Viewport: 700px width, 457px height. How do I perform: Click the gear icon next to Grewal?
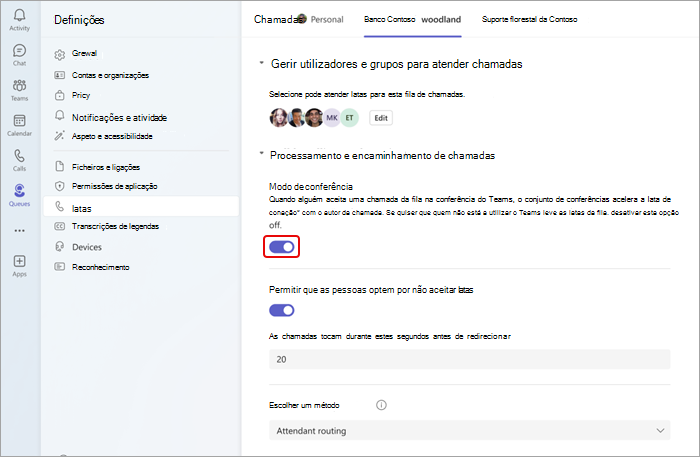[x=59, y=55]
